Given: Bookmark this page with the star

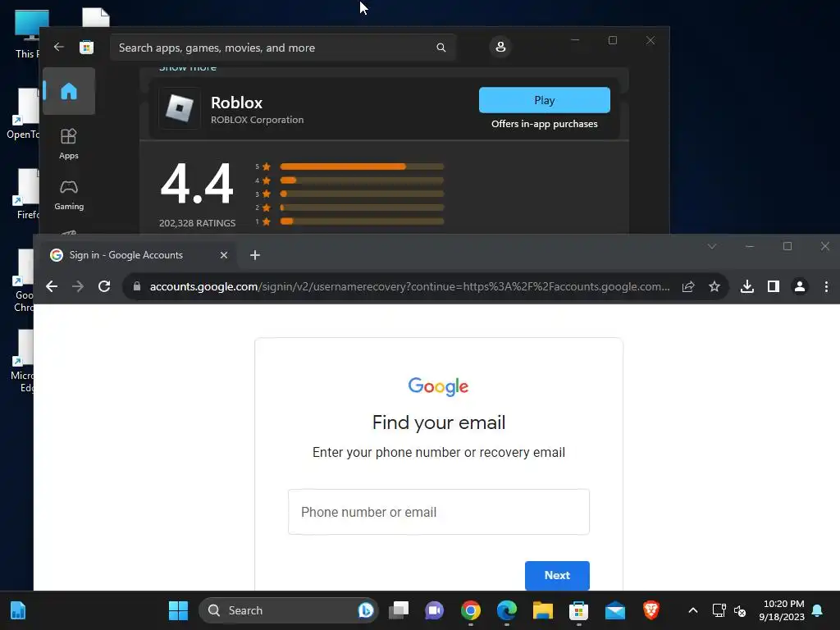Looking at the screenshot, I should (714, 286).
